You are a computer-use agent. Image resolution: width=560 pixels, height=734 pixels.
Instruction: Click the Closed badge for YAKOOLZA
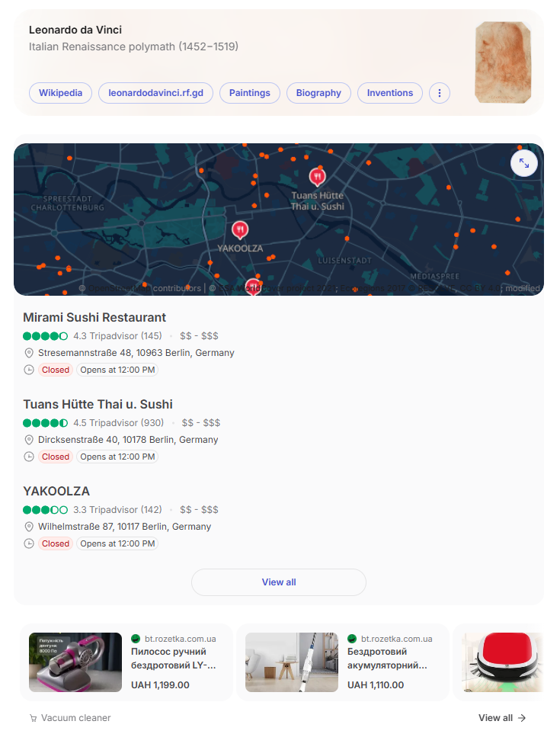[x=56, y=543]
